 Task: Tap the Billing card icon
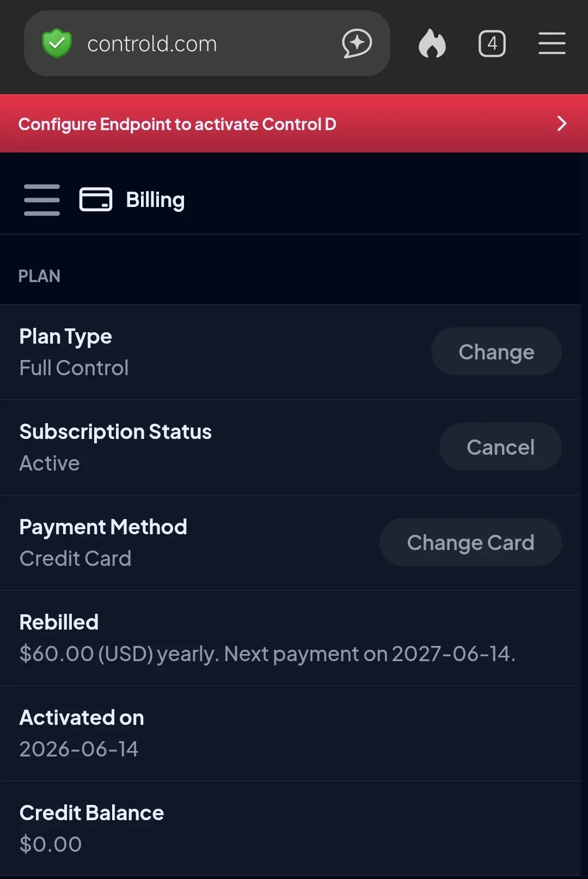(x=96, y=199)
